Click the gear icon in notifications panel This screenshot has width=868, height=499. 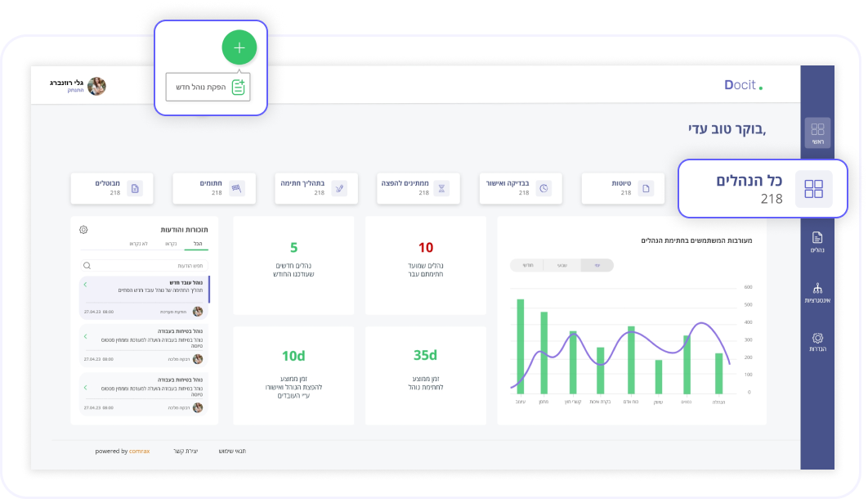click(x=83, y=230)
